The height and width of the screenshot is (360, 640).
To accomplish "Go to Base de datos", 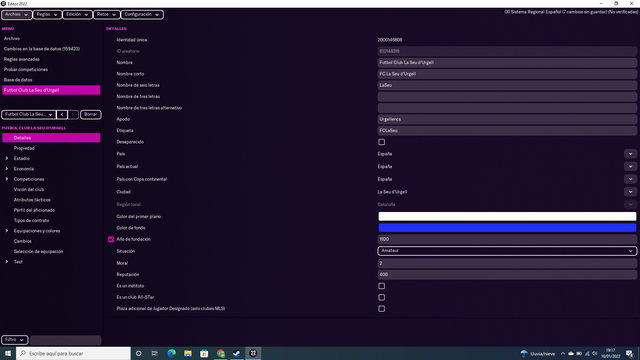I will coord(18,80).
